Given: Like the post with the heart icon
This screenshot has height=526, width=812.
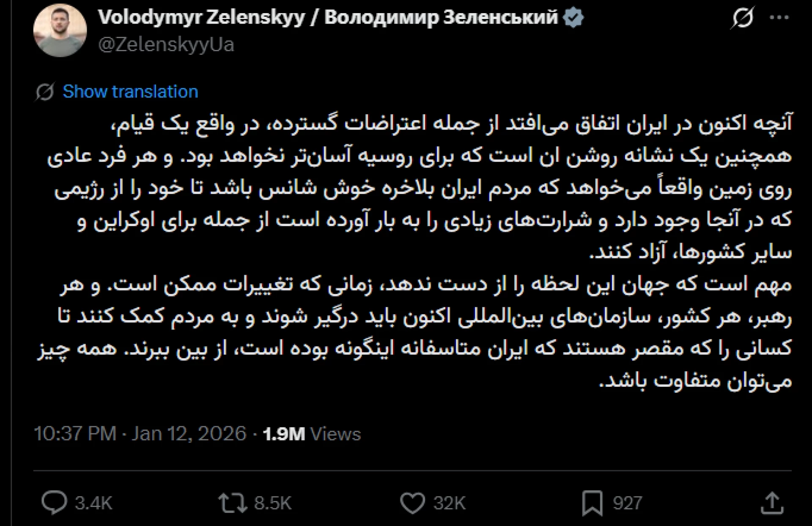Looking at the screenshot, I should tap(412, 503).
